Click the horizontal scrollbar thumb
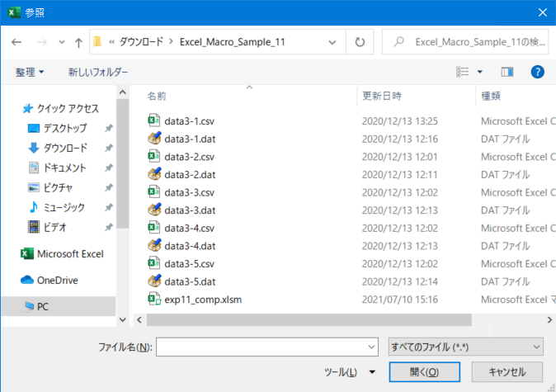This screenshot has width=556, height=392. pyautogui.click(x=309, y=319)
